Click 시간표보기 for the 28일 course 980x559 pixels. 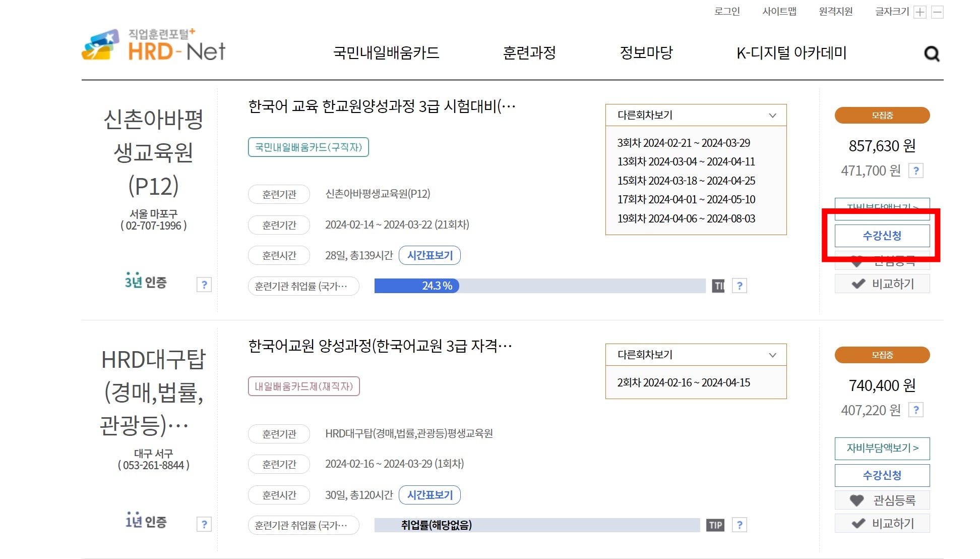pyautogui.click(x=430, y=255)
